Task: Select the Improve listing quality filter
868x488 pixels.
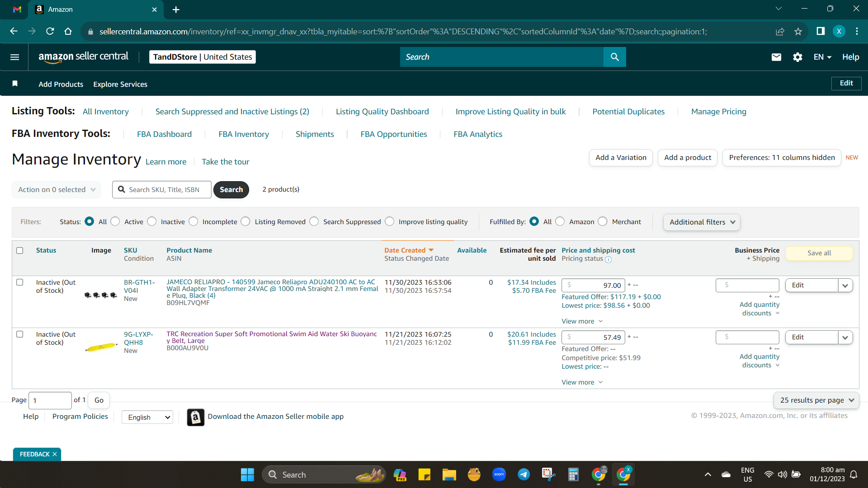Action: pos(390,221)
